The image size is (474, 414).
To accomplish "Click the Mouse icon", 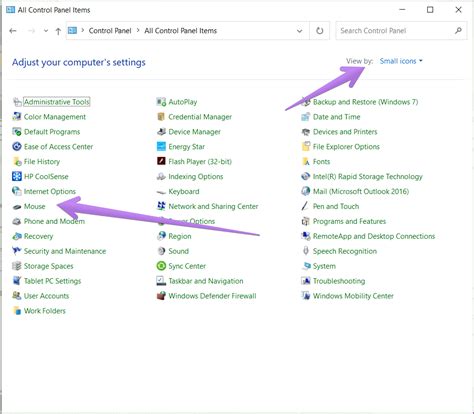I will [17, 207].
